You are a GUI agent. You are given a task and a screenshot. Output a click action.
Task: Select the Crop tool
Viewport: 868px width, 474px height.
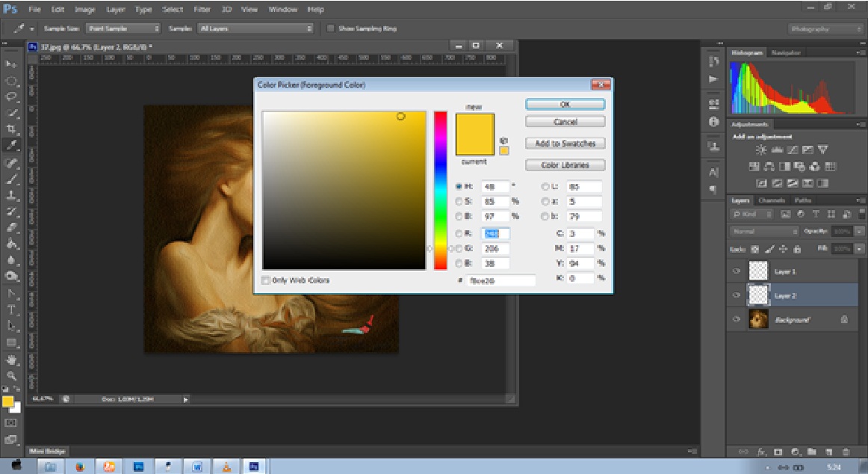[x=12, y=129]
